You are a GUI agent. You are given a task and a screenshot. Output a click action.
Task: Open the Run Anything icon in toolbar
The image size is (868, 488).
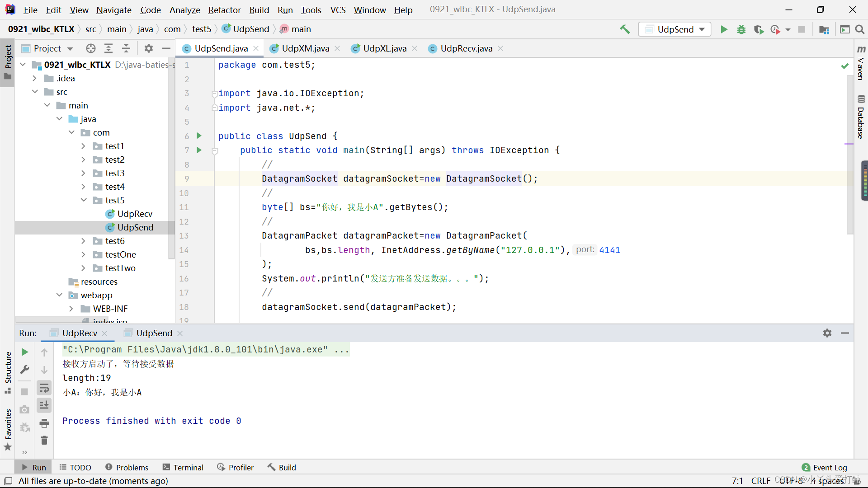(x=844, y=29)
